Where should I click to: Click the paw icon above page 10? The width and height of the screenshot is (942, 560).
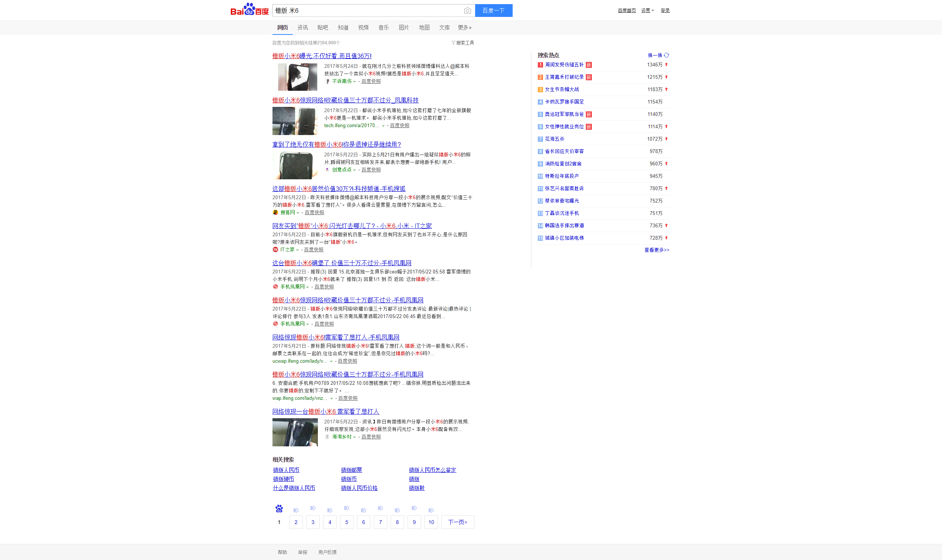click(x=431, y=510)
